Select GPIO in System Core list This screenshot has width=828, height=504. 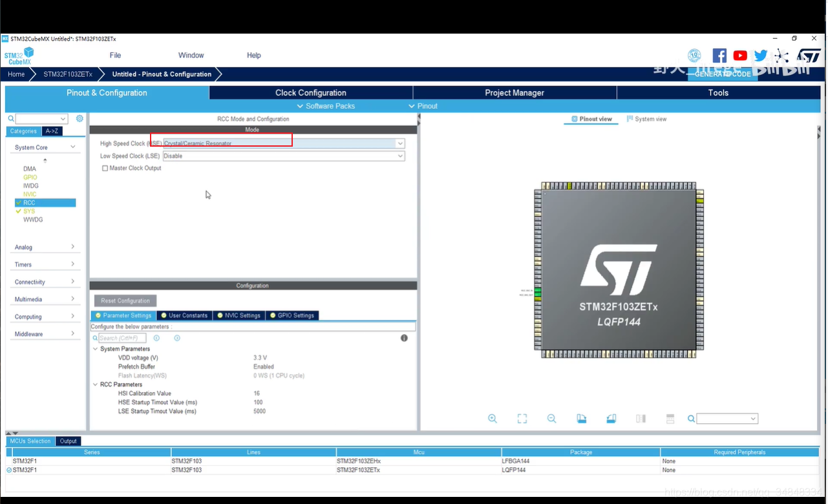[30, 177]
